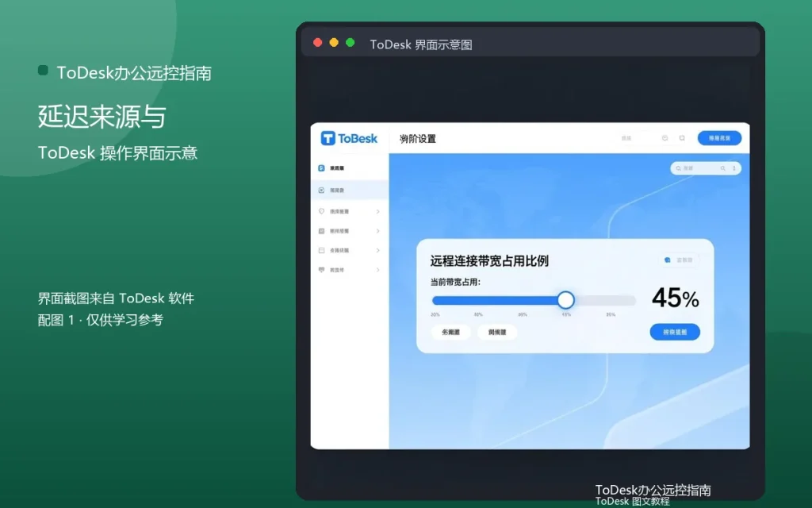Expand the sidebar row with the window-frame icon

[x=378, y=250]
